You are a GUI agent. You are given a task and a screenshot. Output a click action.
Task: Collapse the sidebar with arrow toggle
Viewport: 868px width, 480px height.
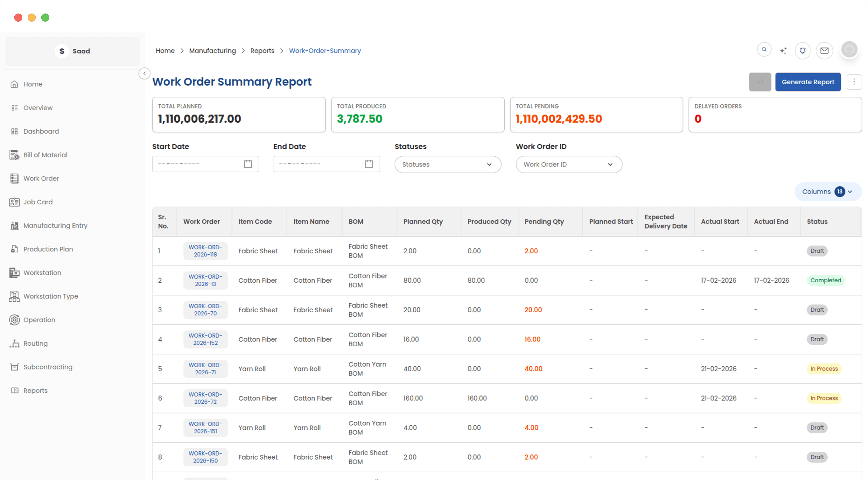(144, 73)
